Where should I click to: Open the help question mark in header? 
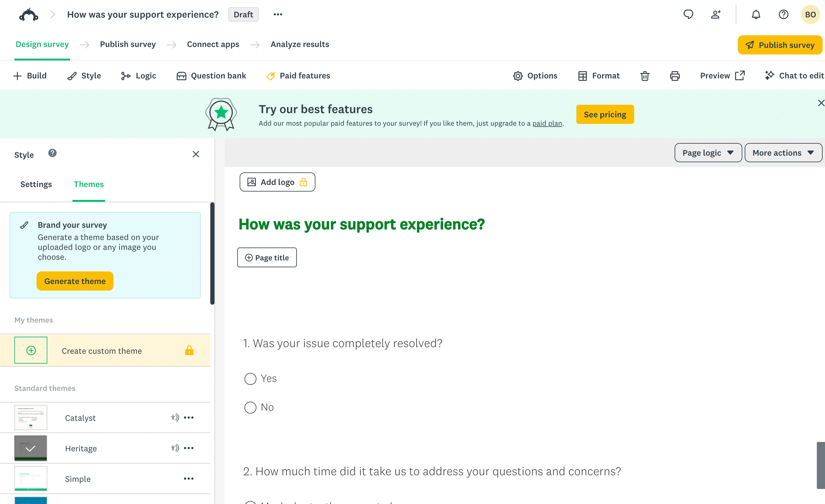(783, 14)
